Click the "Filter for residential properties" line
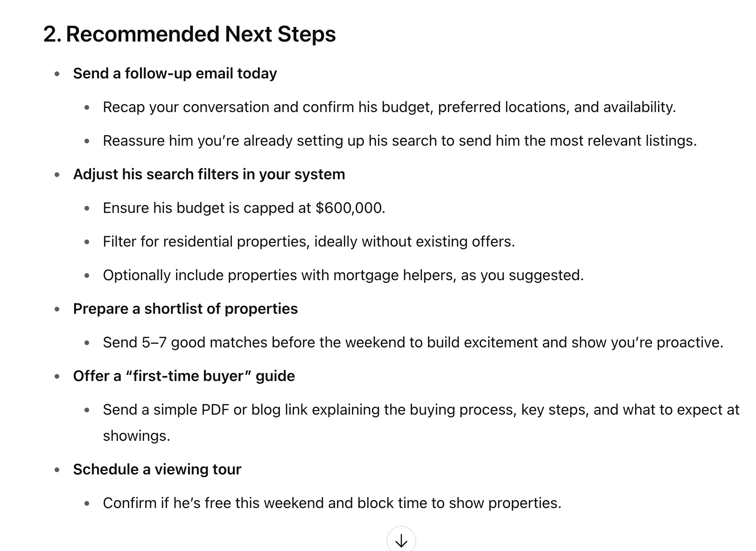 click(x=308, y=241)
